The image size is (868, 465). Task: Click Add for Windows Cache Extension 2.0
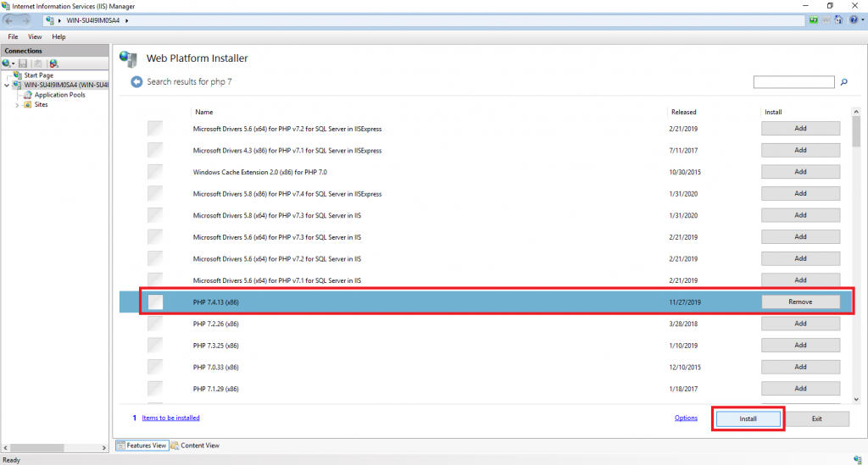(x=800, y=171)
